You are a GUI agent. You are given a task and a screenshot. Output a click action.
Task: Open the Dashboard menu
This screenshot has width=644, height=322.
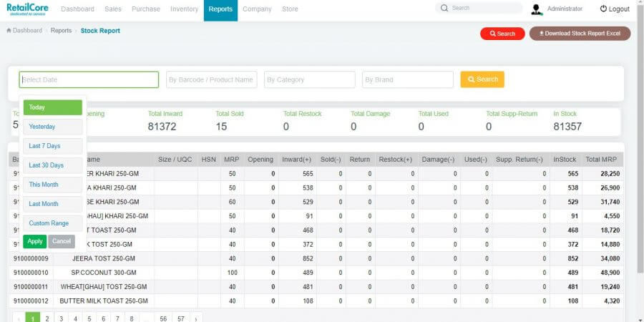tap(77, 9)
